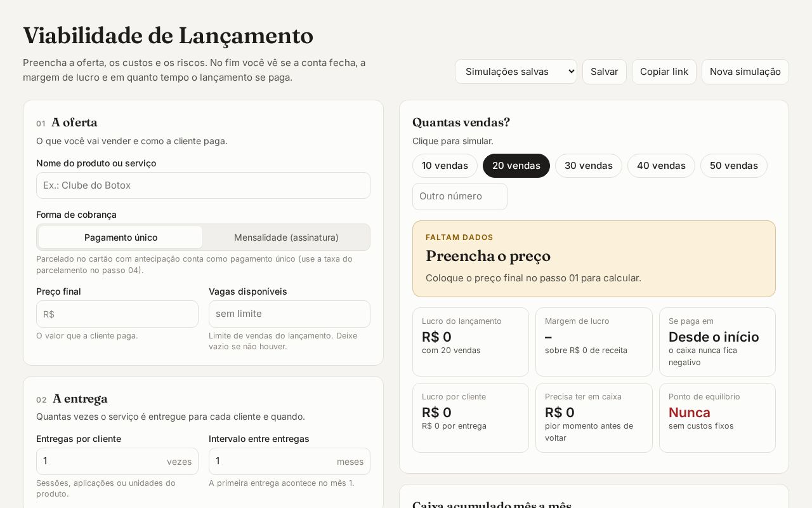Click Copiar link button
The height and width of the screenshot is (508, 812).
(664, 72)
